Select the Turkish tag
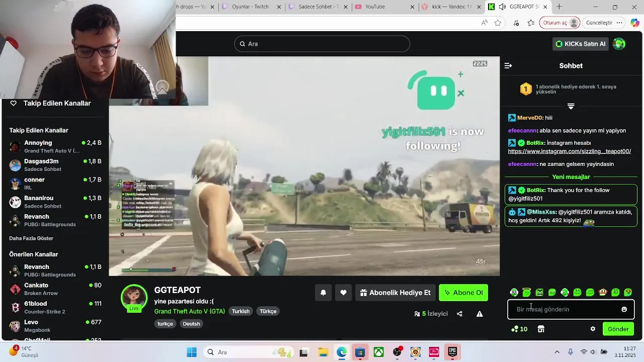This screenshot has width=644, height=362. (x=240, y=311)
